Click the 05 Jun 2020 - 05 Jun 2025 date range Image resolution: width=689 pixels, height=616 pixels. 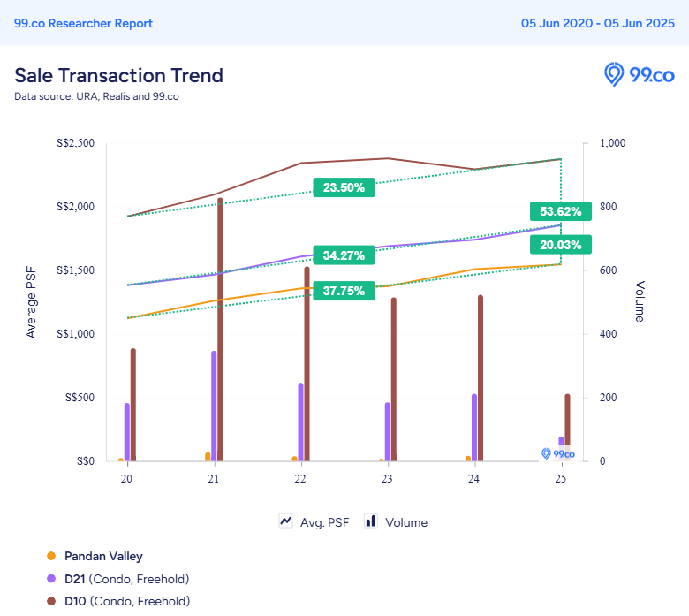tap(598, 23)
